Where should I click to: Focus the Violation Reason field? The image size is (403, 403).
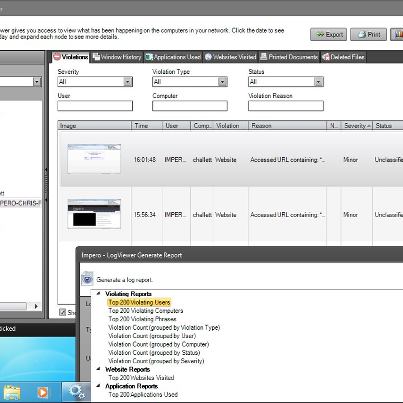pyautogui.click(x=286, y=106)
